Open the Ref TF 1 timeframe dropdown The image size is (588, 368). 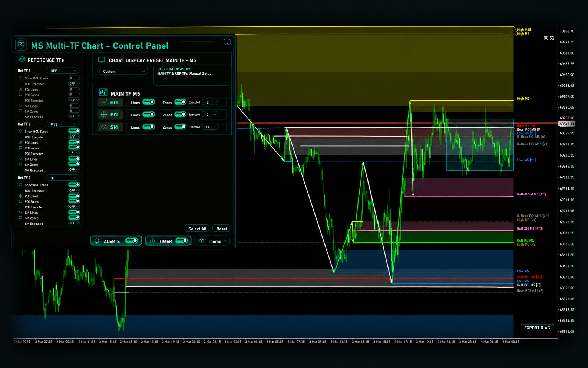pos(63,70)
